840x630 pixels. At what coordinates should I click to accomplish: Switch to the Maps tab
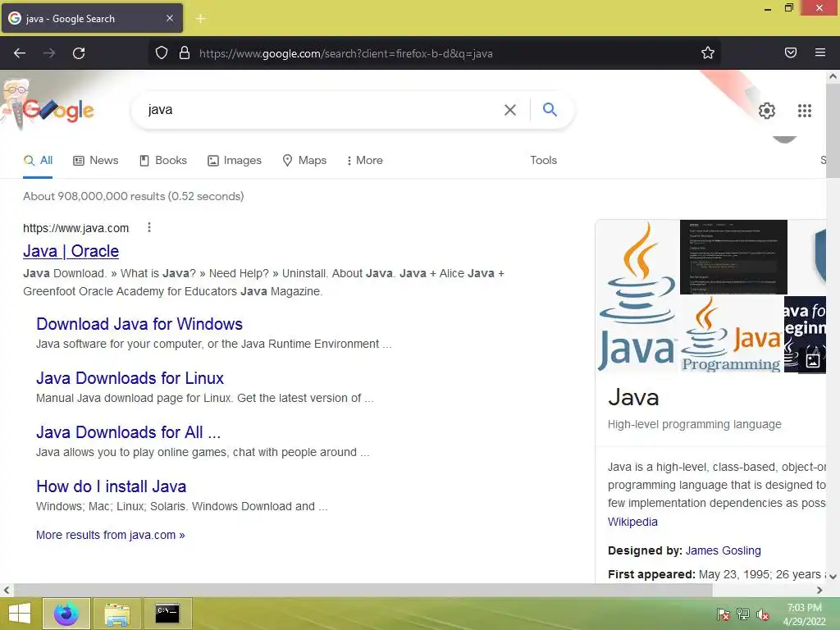(x=304, y=160)
